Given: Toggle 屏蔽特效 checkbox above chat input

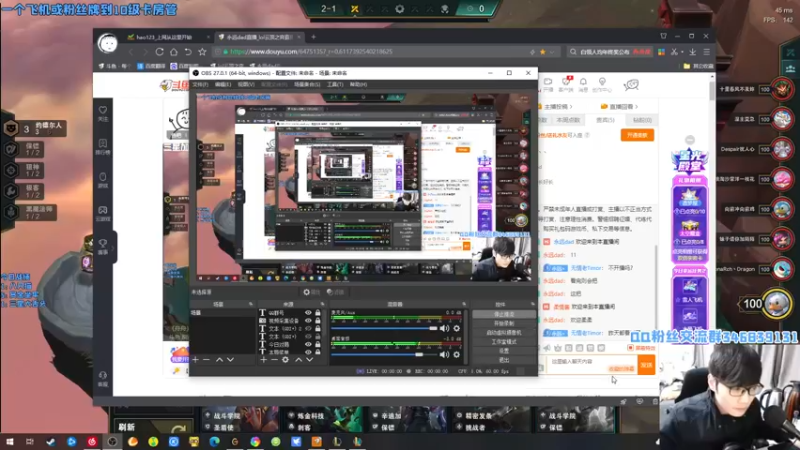Looking at the screenshot, I should pos(630,348).
